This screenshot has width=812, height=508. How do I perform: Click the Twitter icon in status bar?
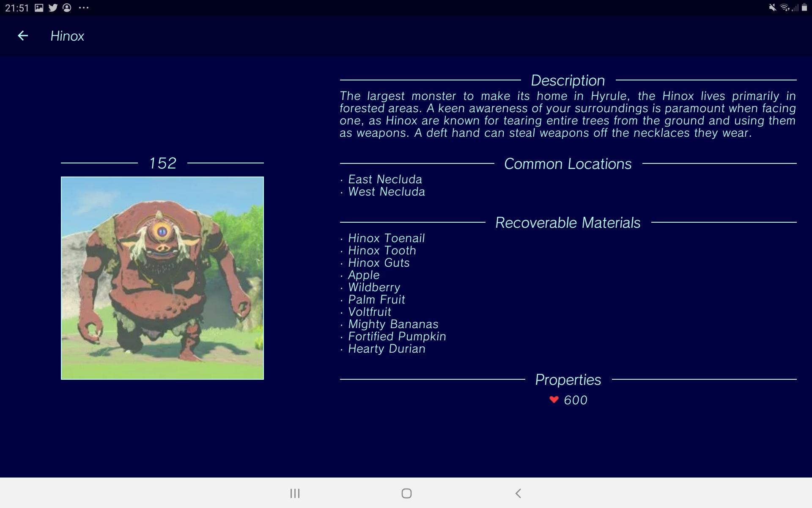(54, 7)
